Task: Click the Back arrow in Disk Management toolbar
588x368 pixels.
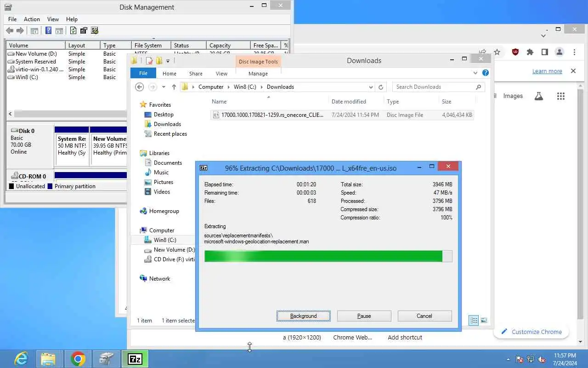Action: [10, 31]
